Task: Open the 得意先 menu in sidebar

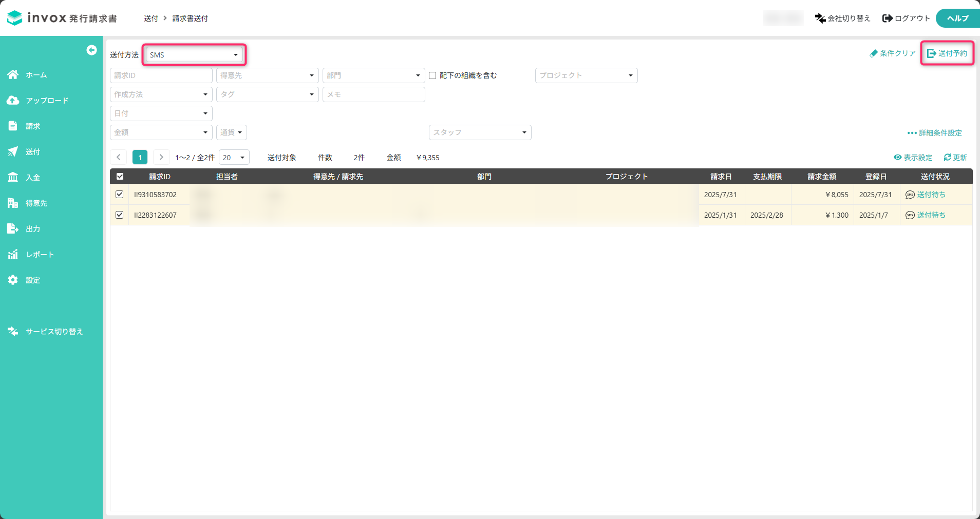Action: click(36, 203)
